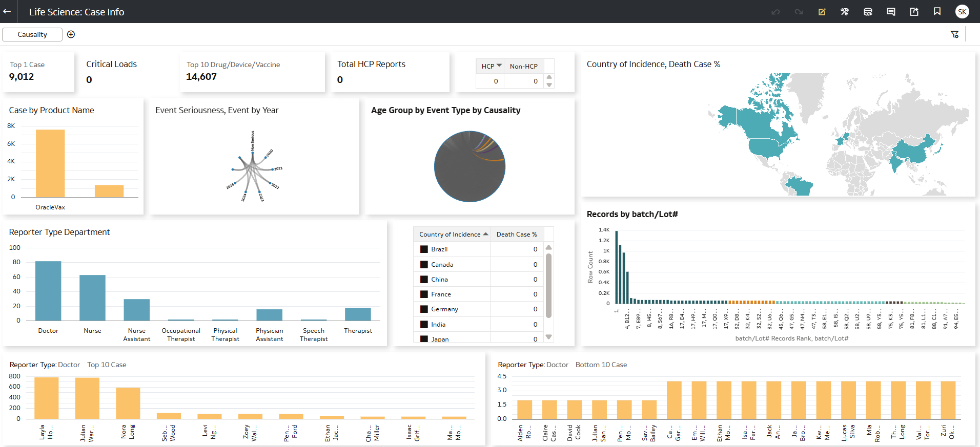Click country table scroll up arrow
Image resolution: width=980 pixels, height=447 pixels.
[548, 247]
